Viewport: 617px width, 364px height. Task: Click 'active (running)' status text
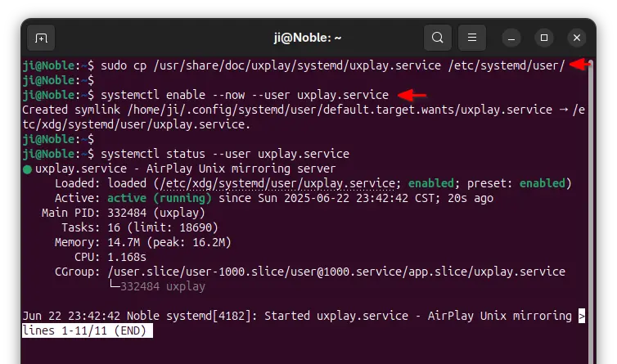pyautogui.click(x=160, y=198)
